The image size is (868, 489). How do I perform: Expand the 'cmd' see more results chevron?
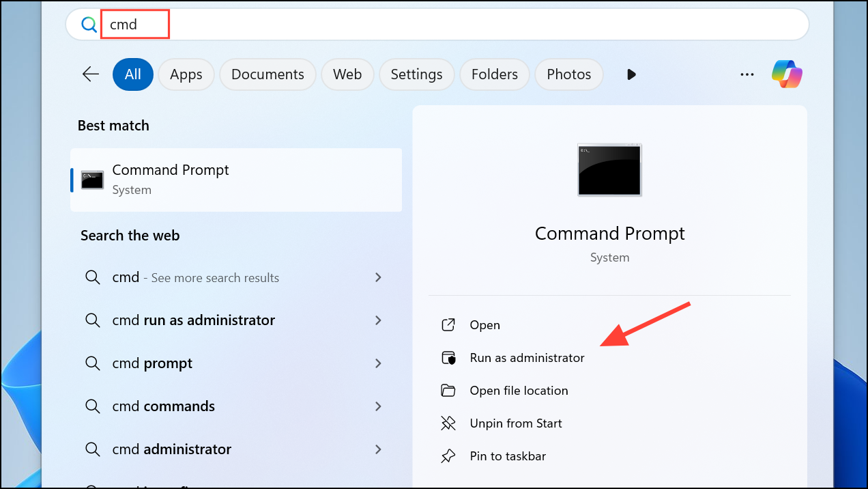click(378, 277)
